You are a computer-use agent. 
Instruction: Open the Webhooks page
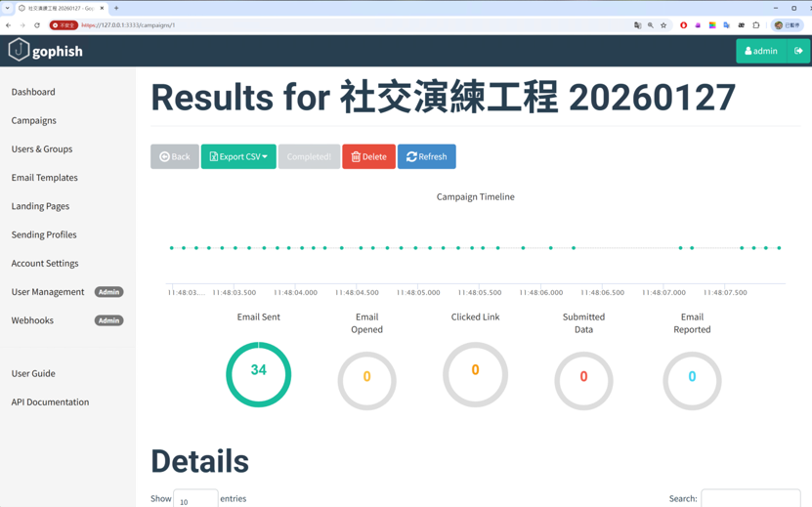32,320
